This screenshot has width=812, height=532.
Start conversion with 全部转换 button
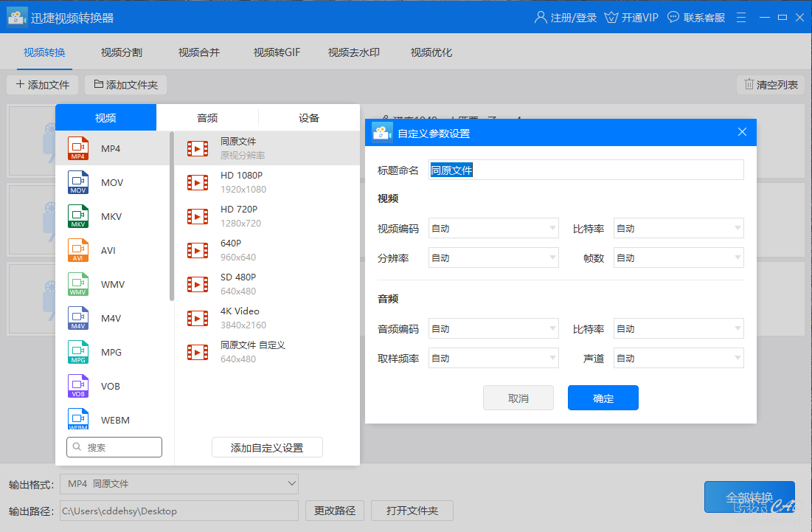[749, 497]
